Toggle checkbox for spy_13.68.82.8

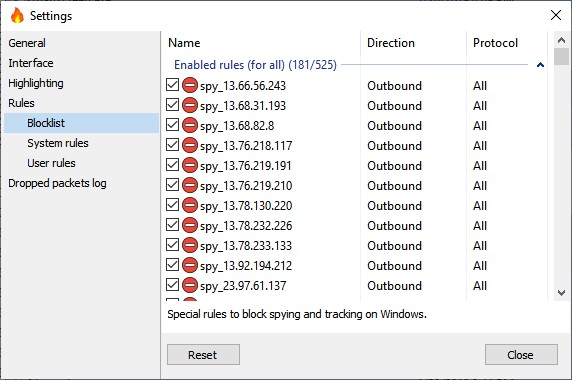click(x=172, y=125)
